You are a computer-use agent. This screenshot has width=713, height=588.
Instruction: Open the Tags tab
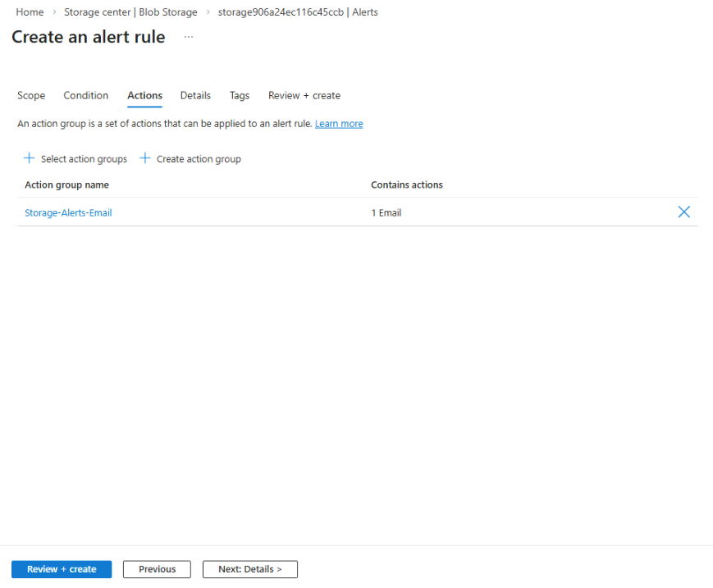point(240,96)
